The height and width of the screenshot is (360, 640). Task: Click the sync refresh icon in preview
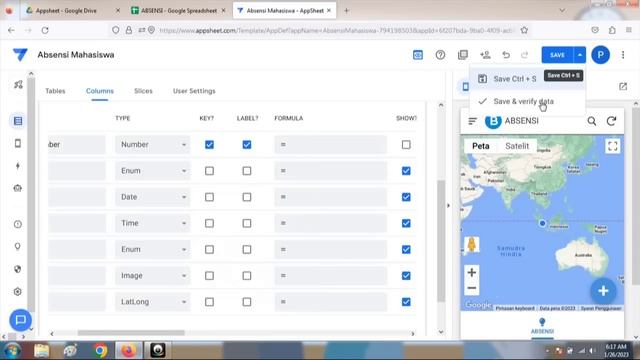pos(611,121)
